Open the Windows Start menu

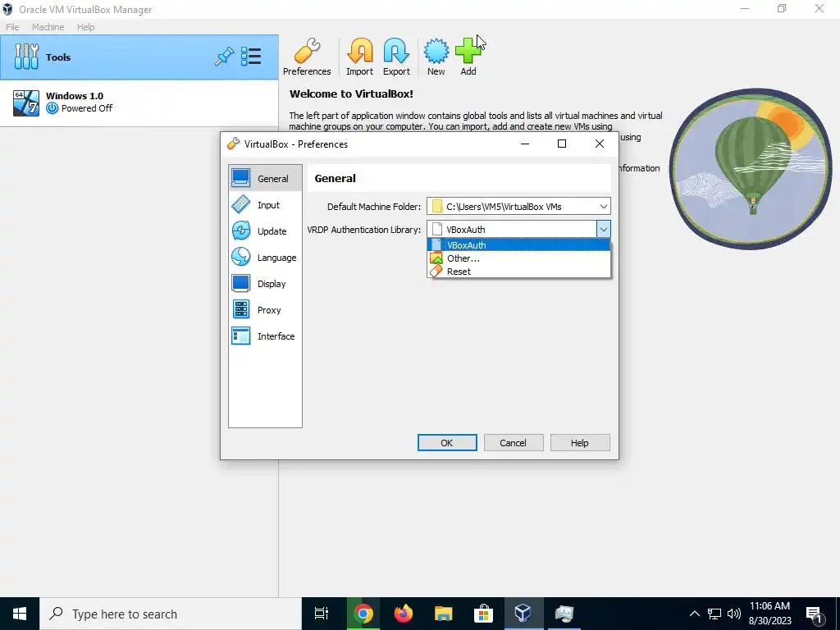tap(20, 614)
